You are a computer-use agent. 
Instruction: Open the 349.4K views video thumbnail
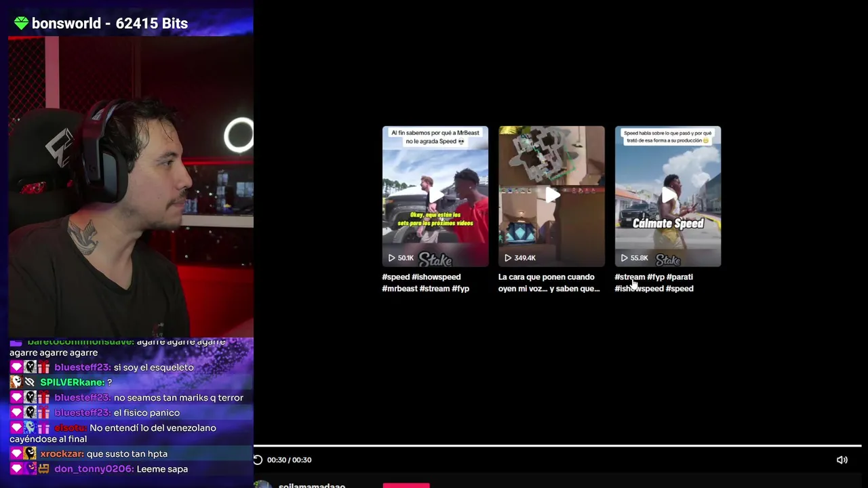(551, 196)
